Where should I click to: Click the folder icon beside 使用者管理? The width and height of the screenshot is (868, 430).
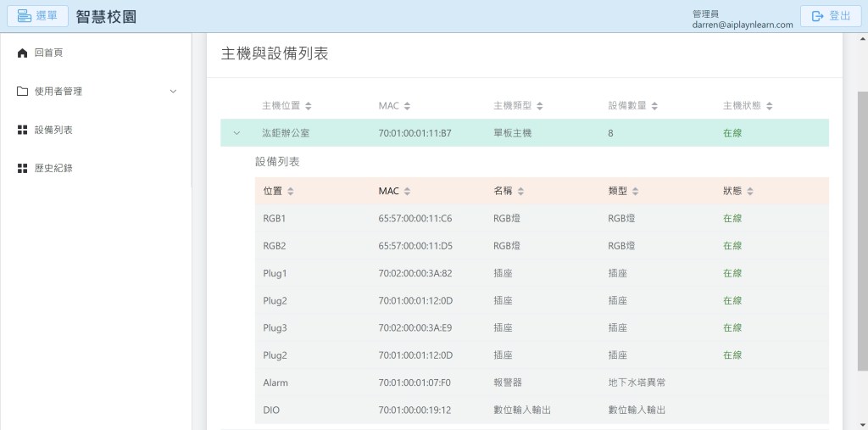23,92
